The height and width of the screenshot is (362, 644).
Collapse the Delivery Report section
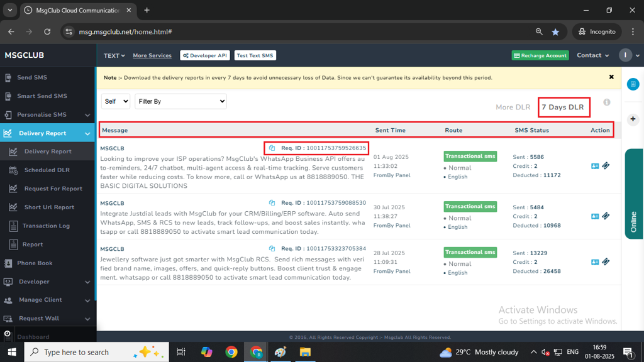click(x=87, y=134)
